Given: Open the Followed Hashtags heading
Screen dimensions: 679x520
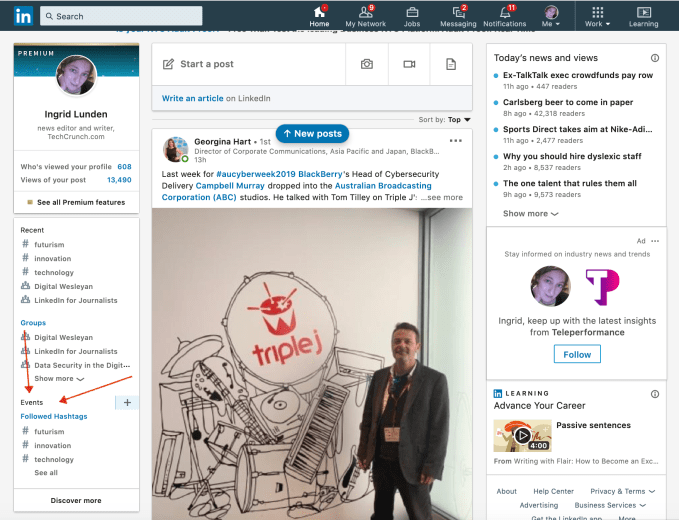Looking at the screenshot, I should click(54, 416).
